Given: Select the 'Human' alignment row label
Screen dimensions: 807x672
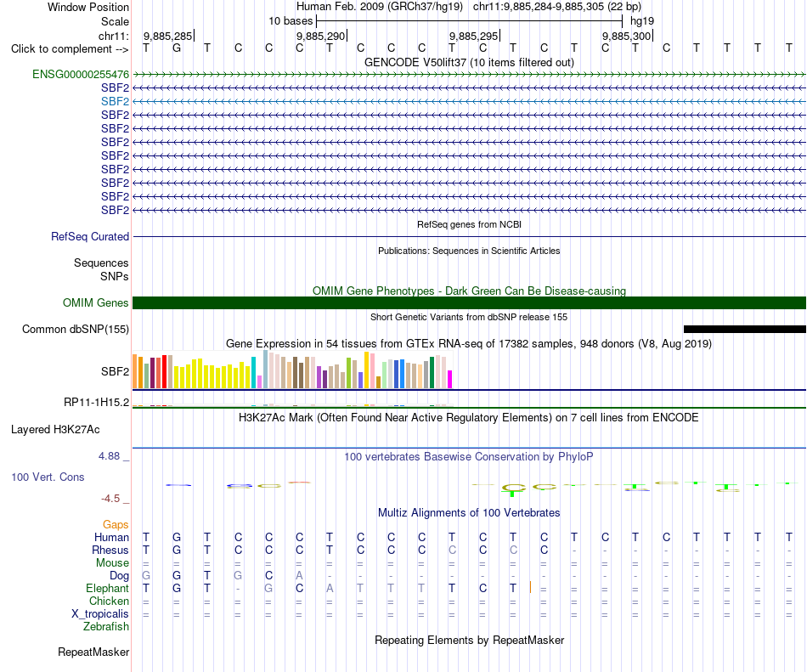Looking at the screenshot, I should click(x=111, y=537).
